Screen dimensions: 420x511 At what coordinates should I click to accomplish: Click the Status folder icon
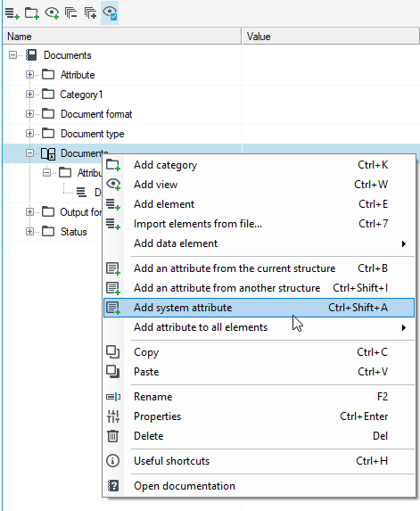(48, 231)
